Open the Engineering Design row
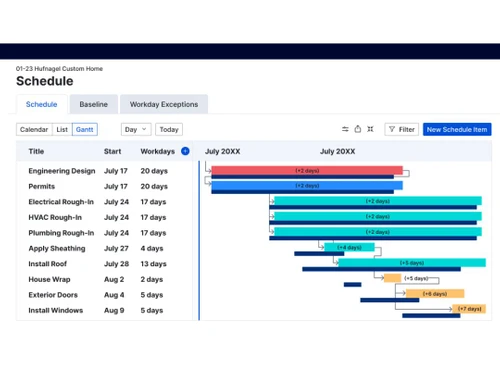Viewport: 500px width, 375px height. point(104,171)
